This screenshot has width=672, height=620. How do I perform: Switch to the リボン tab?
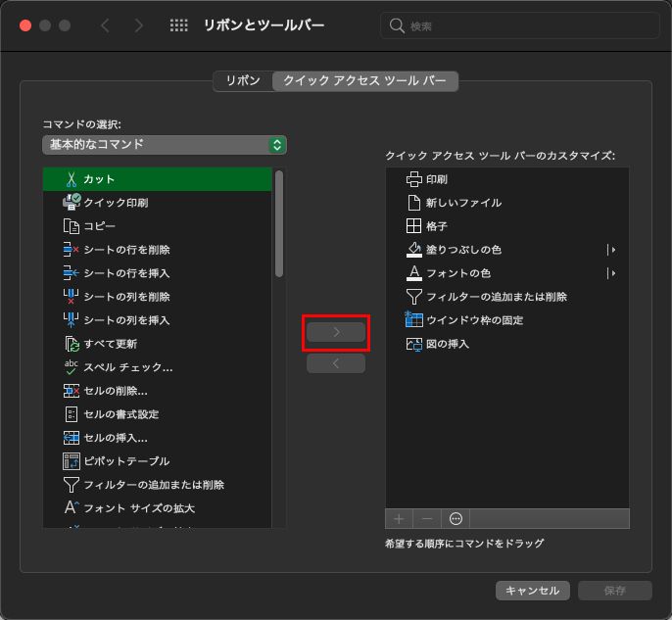coord(243,81)
